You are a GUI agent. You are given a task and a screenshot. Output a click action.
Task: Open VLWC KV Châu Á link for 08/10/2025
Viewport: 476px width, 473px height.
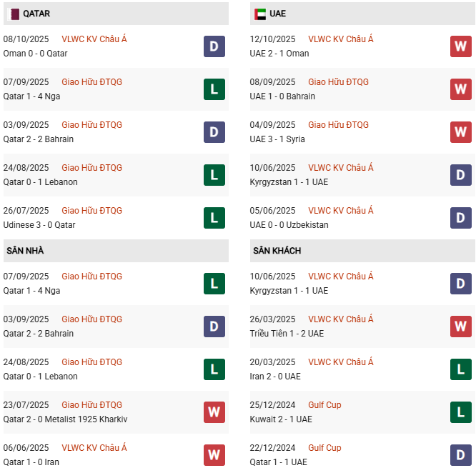(94, 39)
